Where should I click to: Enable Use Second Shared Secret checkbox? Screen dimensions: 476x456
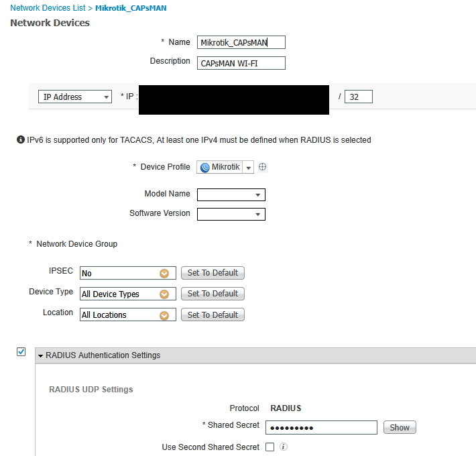[270, 447]
